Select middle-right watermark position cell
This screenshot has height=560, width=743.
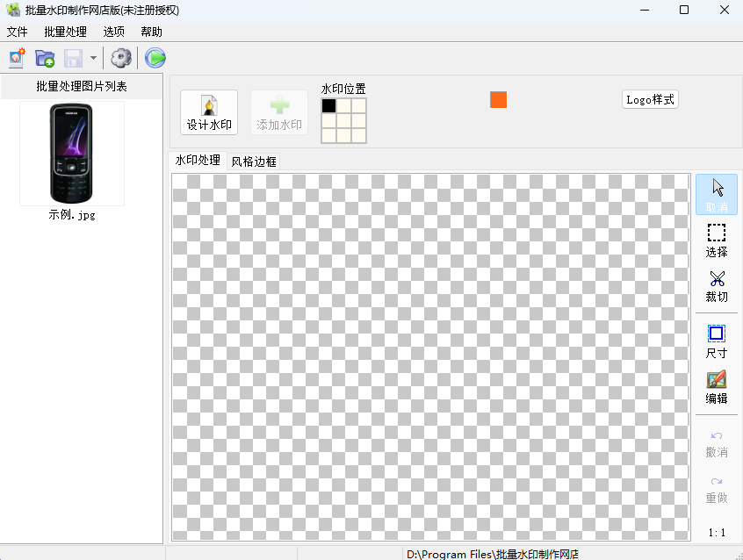click(x=358, y=121)
